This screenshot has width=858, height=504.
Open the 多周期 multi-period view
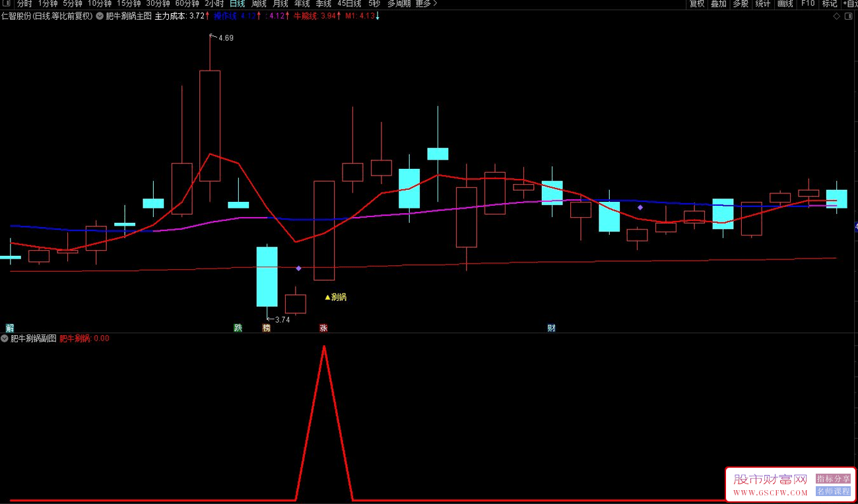399,3
